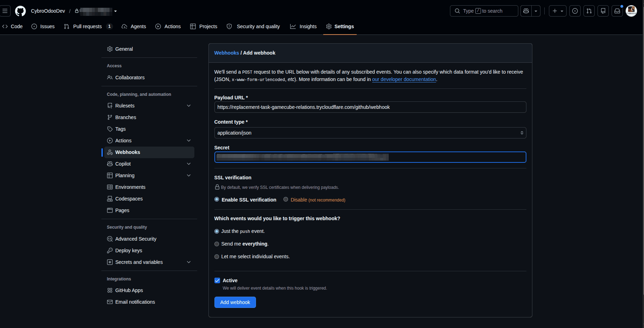
Task: Switch to the Code tab
Action: pyautogui.click(x=13, y=26)
